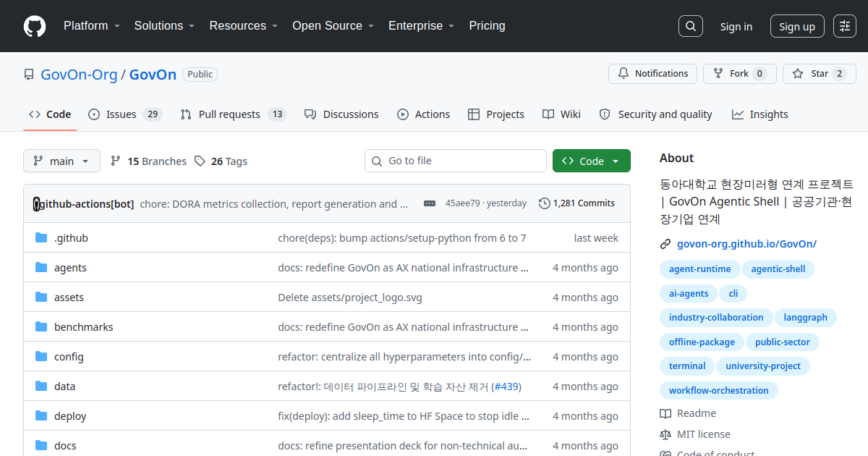Image resolution: width=868 pixels, height=456 pixels.
Task: Click the Sign up button
Action: pos(797,27)
